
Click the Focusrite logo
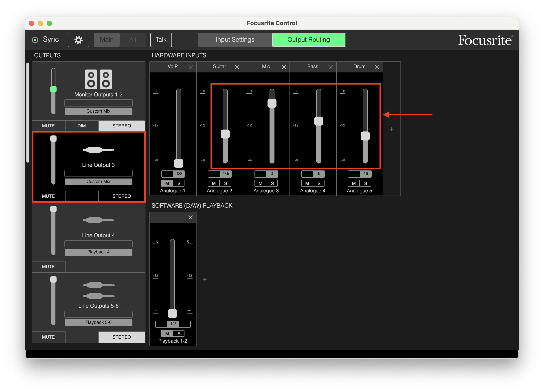(x=485, y=40)
